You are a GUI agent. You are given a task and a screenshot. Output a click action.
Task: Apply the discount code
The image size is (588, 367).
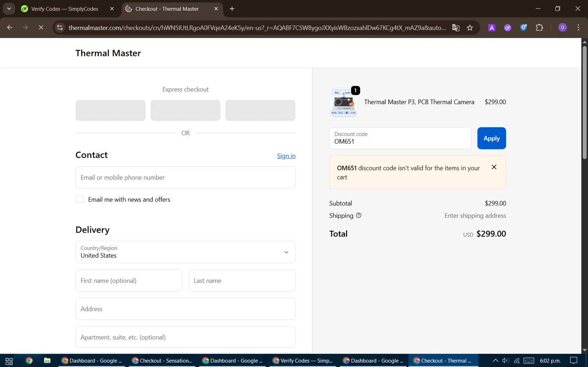click(x=492, y=138)
